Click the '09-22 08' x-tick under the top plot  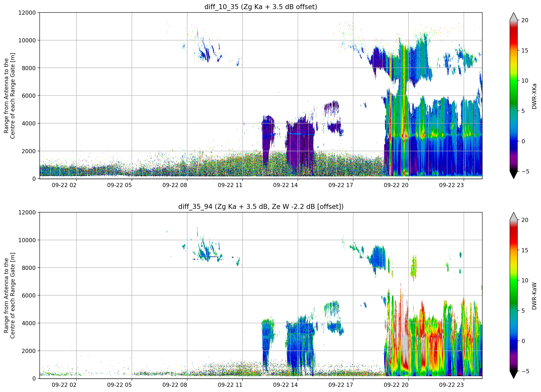pos(175,185)
